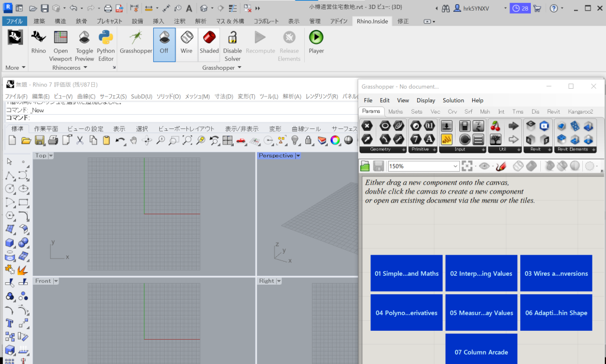
Task: Switch to the Kangaroo2 tab
Action: click(581, 112)
